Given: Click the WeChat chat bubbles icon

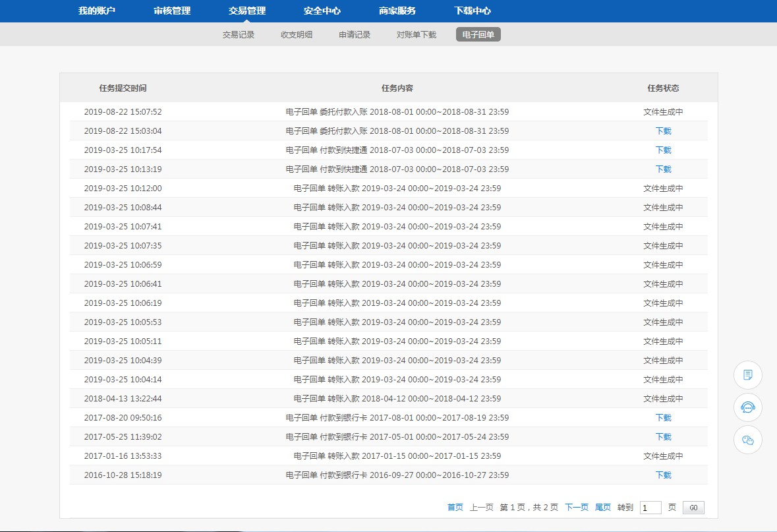Looking at the screenshot, I should coord(747,440).
